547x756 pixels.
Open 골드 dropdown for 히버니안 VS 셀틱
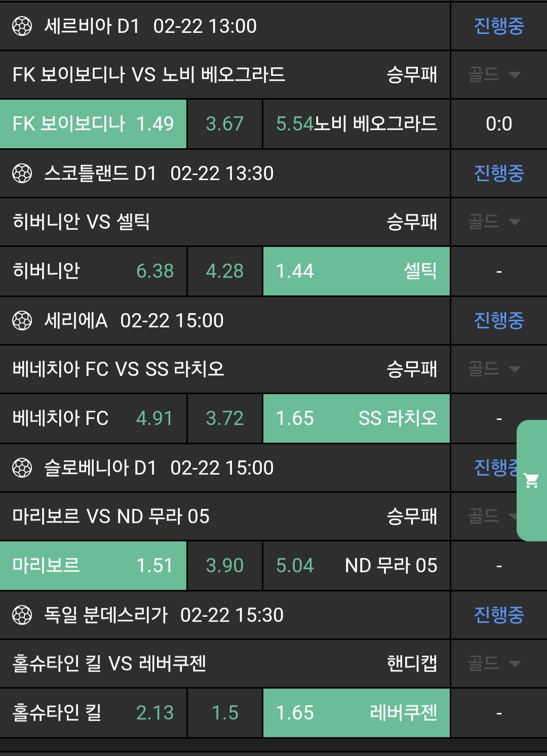coord(494,222)
